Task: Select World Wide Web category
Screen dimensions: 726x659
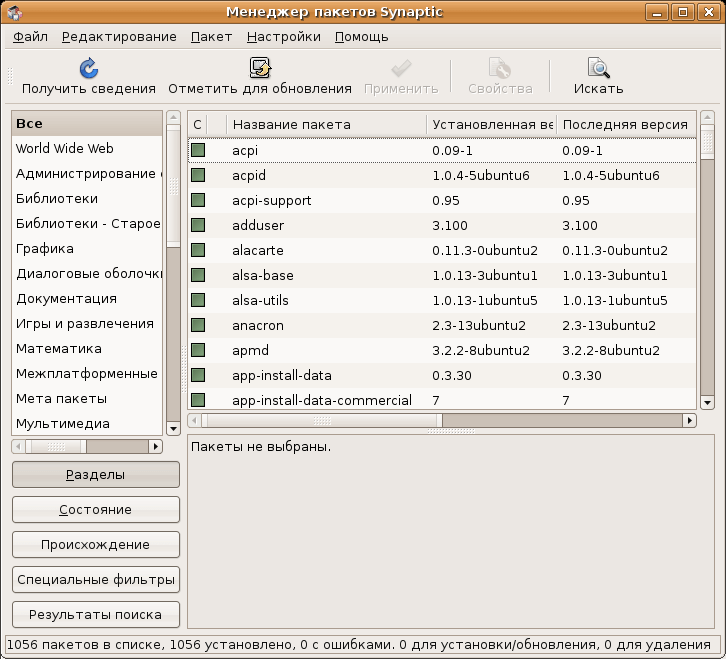Action: [87, 149]
